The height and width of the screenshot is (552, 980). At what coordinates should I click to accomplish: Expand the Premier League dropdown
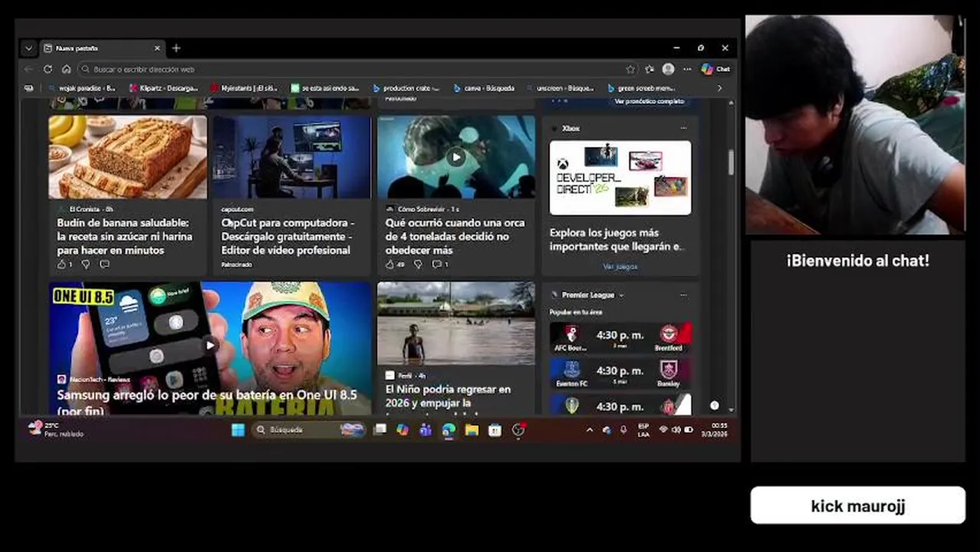(x=621, y=295)
